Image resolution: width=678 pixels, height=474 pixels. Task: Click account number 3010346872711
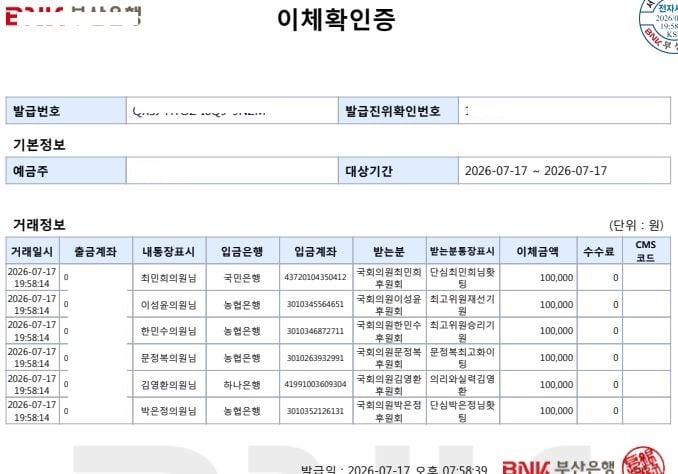315,331
